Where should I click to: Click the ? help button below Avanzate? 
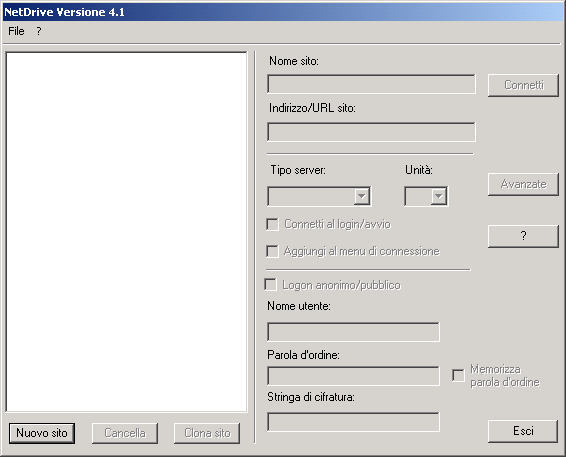[x=523, y=236]
